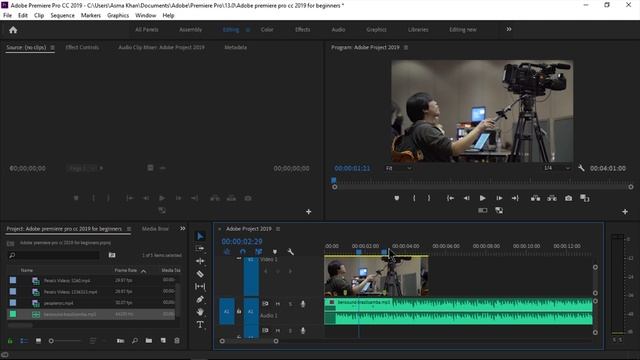Mark In point in Program monitor
Image resolution: width=640 pixels, height=360 pixels.
(x=414, y=198)
